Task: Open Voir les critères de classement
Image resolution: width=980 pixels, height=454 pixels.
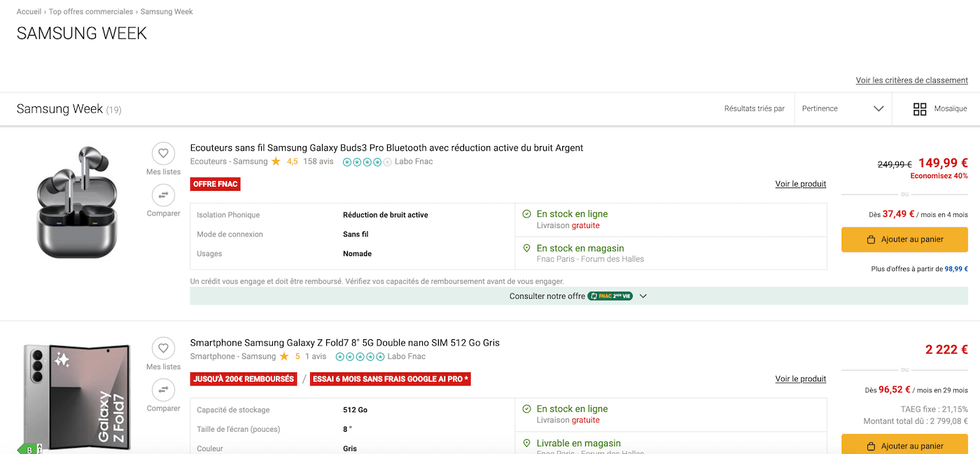Action: click(911, 80)
